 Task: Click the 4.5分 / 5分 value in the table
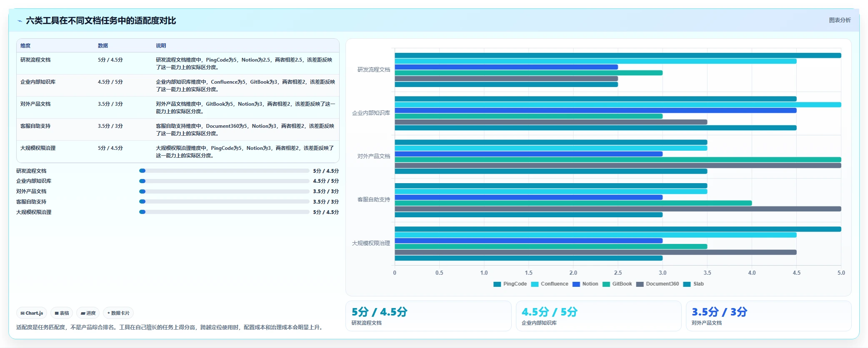click(110, 82)
